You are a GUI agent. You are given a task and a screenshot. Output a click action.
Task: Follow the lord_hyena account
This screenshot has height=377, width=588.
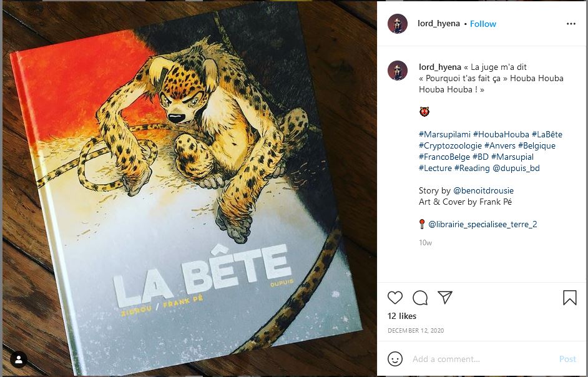[x=483, y=24]
